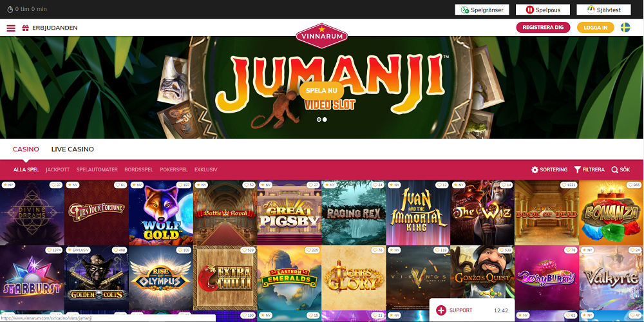Switch to the Live Casino tab
Screen dimensions: 644x322
point(73,149)
